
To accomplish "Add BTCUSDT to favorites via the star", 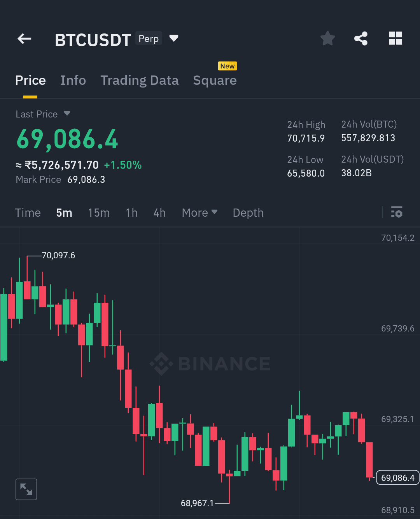I will [327, 38].
